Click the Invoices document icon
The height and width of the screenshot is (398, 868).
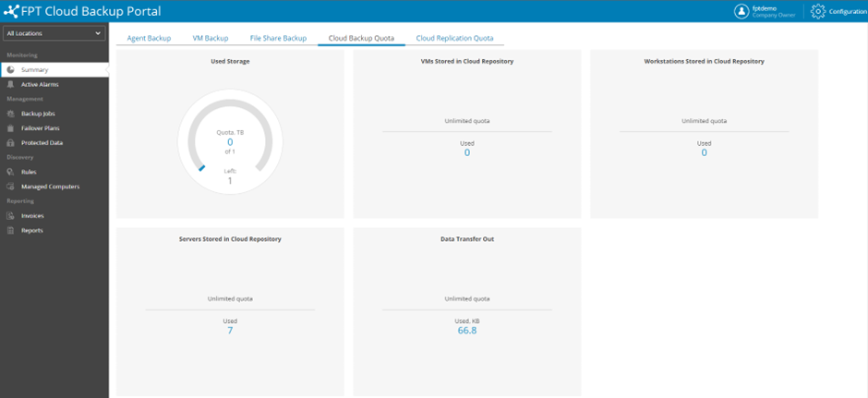pyautogui.click(x=11, y=216)
